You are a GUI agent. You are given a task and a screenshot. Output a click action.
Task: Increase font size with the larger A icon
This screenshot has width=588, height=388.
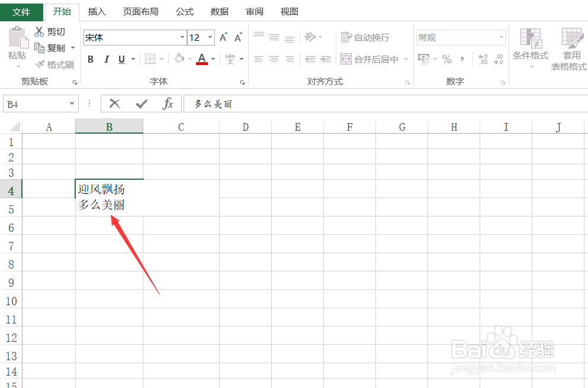click(x=223, y=37)
